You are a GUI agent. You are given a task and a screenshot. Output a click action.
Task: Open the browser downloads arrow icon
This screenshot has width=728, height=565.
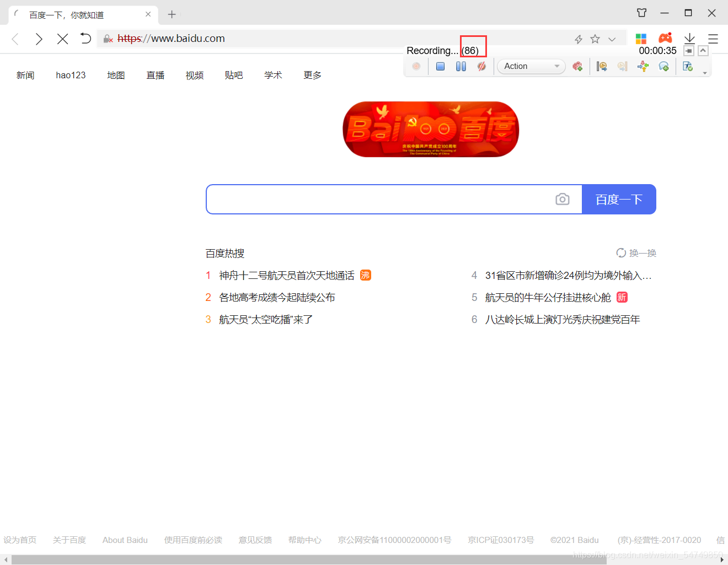pos(689,39)
